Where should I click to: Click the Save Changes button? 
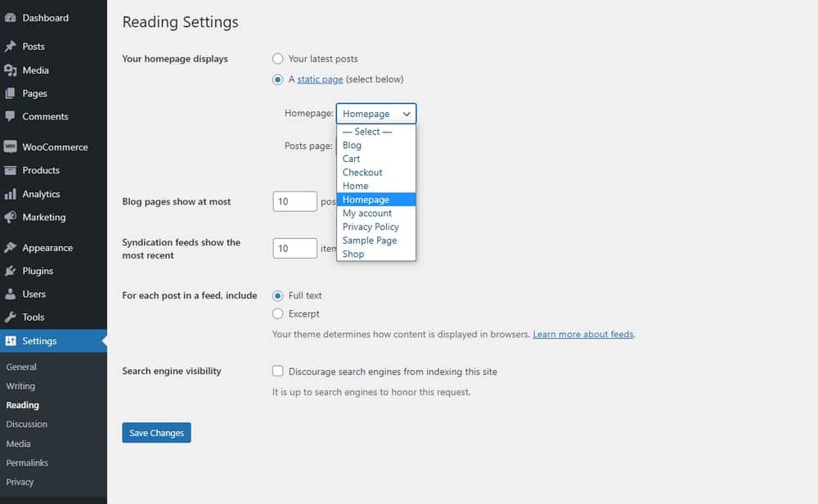click(156, 433)
